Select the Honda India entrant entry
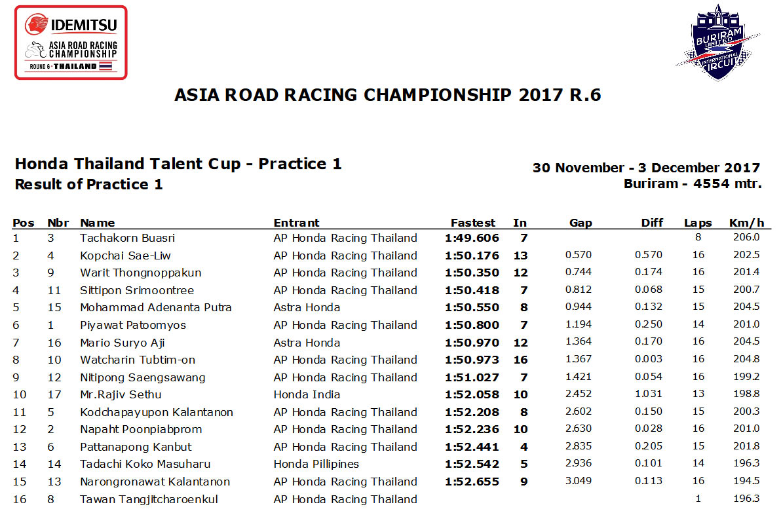781x532 pixels. point(307,394)
